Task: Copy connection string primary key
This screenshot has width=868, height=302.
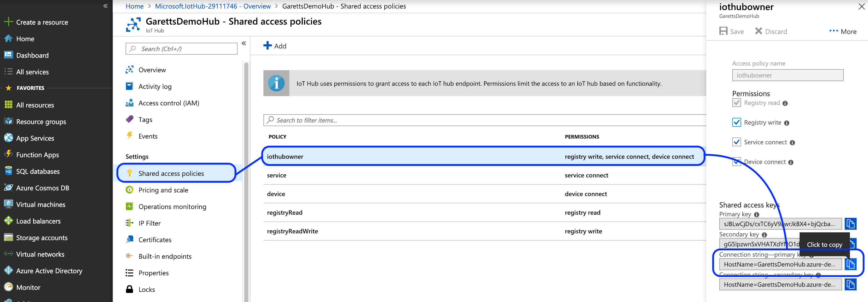Action: coord(850,264)
